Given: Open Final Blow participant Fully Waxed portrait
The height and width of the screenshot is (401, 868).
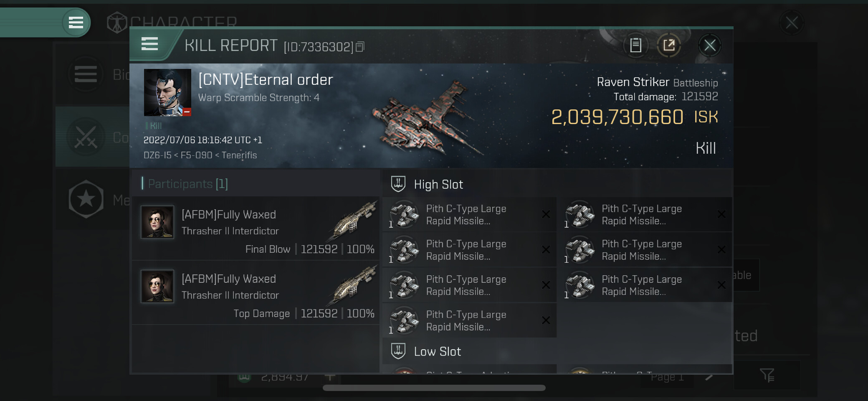Looking at the screenshot, I should 157,222.
